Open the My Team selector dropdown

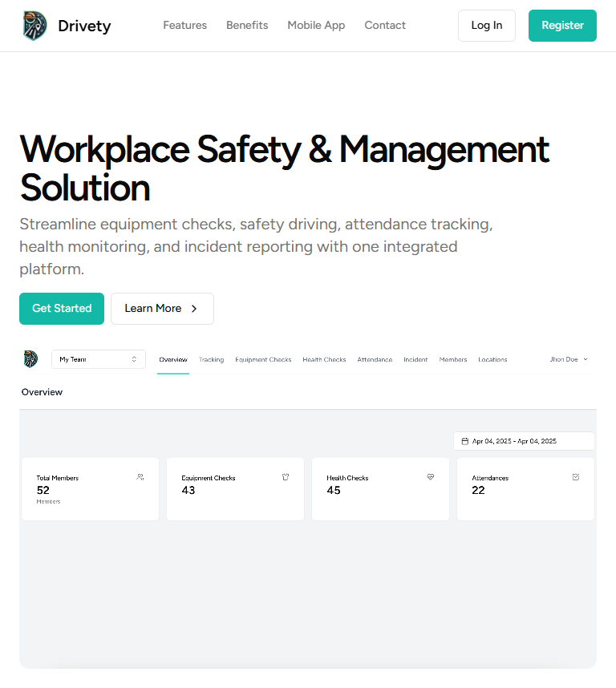click(x=98, y=359)
